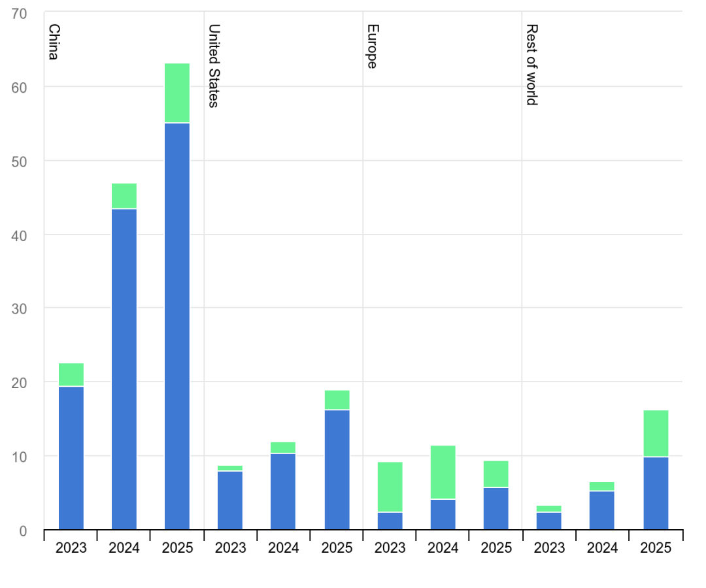Click the blue Rest of world 2024 segment

[x=602, y=511]
